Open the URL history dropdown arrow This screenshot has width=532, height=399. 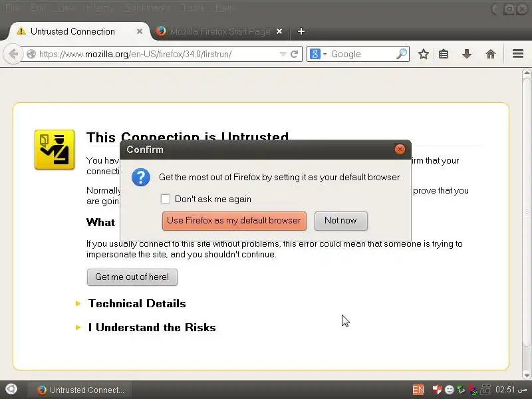(x=283, y=54)
